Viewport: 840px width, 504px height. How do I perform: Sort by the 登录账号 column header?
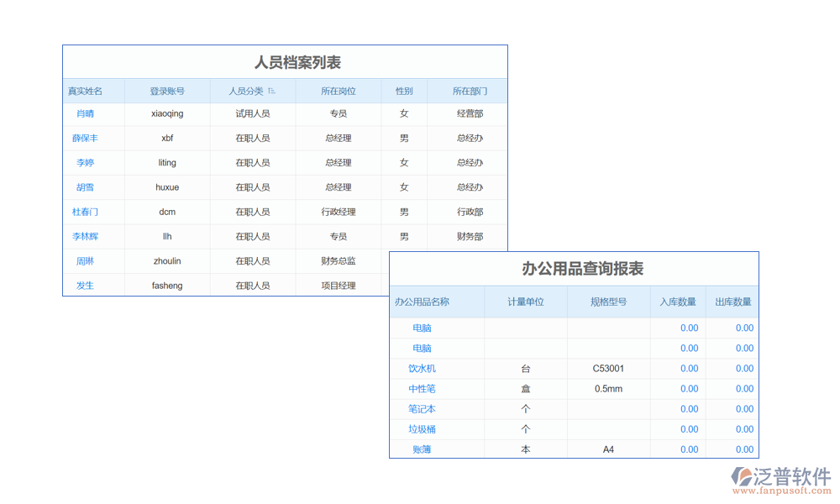tap(167, 91)
